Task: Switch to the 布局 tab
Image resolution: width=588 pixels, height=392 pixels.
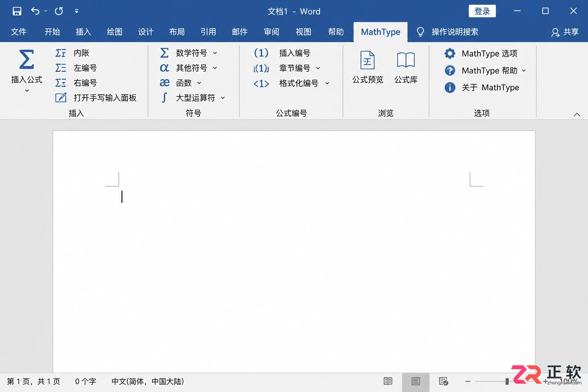Action: click(177, 32)
